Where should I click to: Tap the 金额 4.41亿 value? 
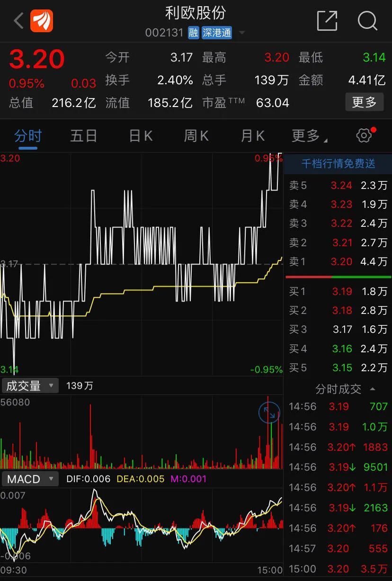367,80
